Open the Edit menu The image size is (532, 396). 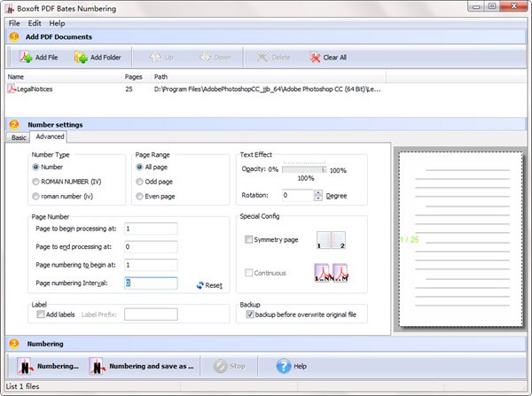[35, 23]
